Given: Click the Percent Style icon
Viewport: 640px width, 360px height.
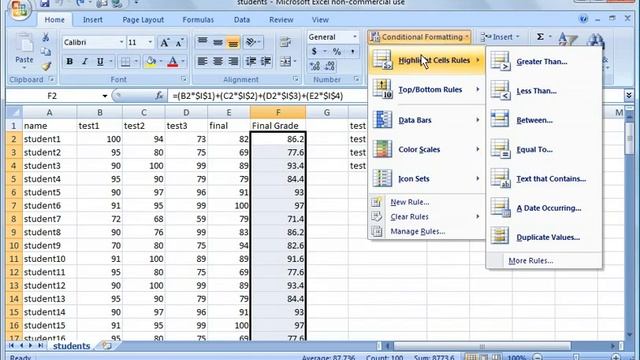Looking at the screenshot, I should click(337, 52).
